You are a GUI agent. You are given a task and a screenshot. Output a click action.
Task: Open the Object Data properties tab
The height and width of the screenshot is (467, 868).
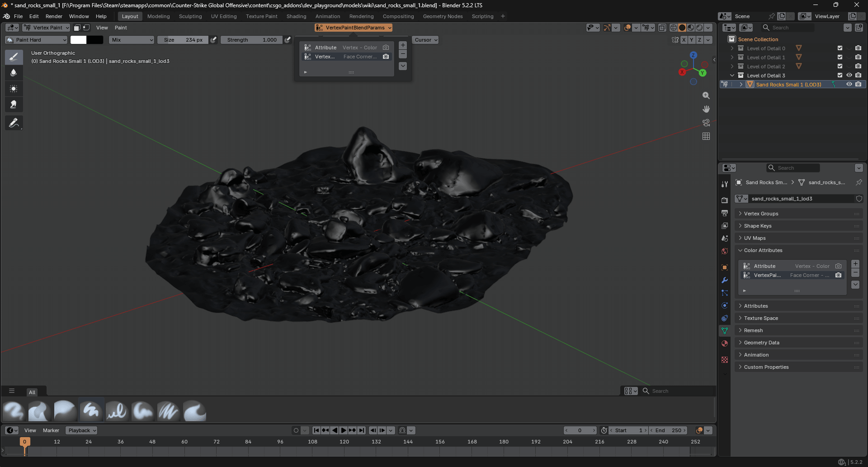(x=725, y=331)
